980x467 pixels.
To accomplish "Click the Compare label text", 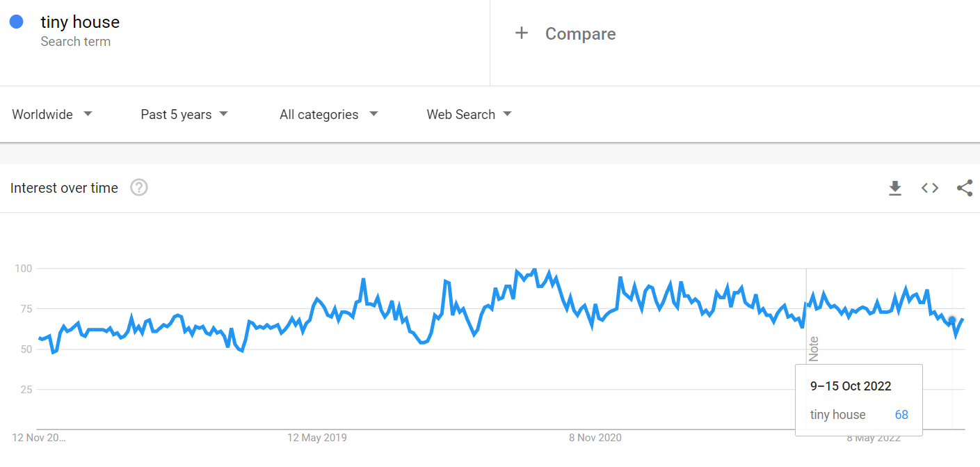I will [580, 34].
